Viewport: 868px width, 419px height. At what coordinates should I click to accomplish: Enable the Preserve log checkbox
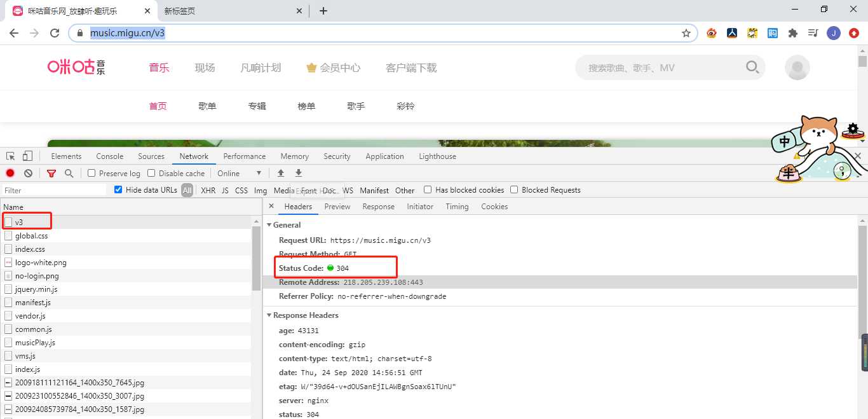pyautogui.click(x=92, y=173)
